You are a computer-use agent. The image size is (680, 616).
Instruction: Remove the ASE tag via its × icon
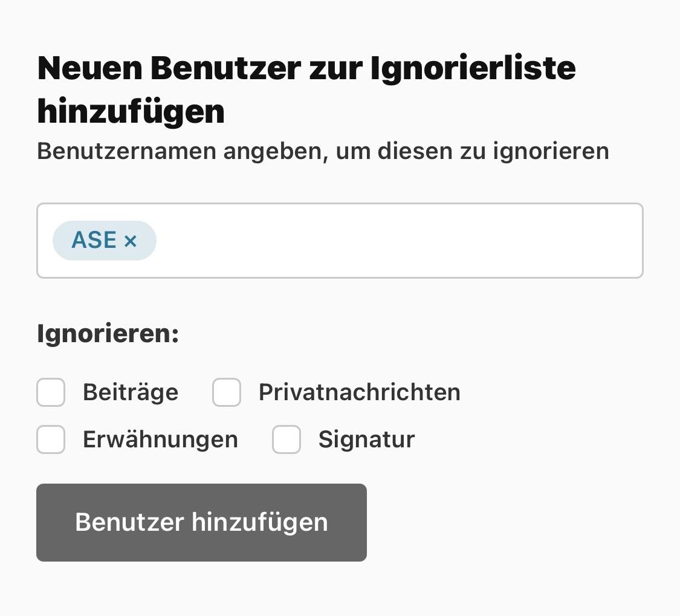point(131,241)
